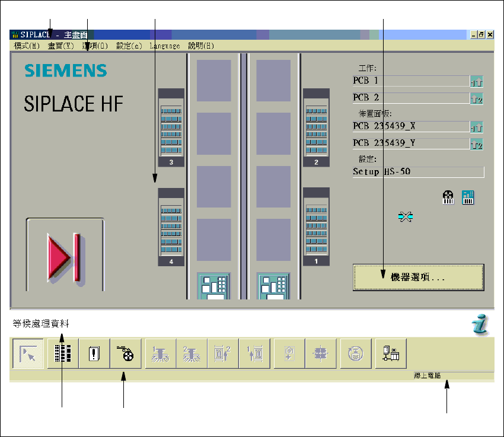
Task: Restore the SIPLACE window size
Action: (481, 35)
